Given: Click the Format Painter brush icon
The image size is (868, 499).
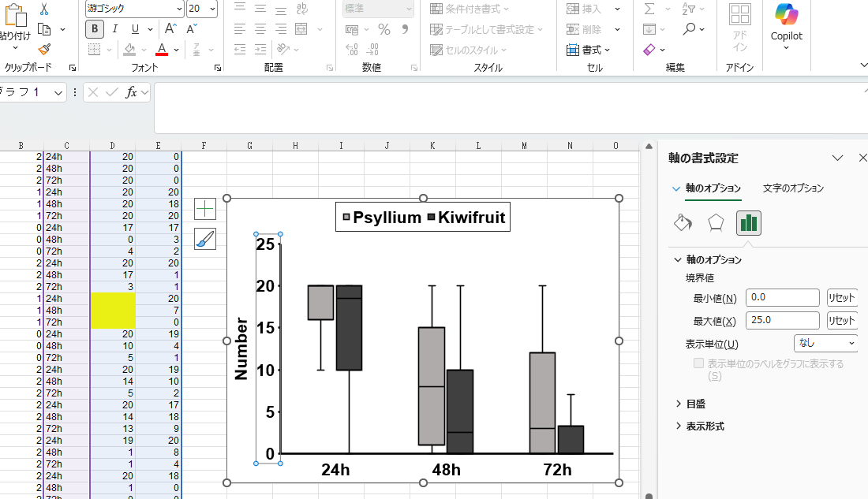Looking at the screenshot, I should click(44, 49).
